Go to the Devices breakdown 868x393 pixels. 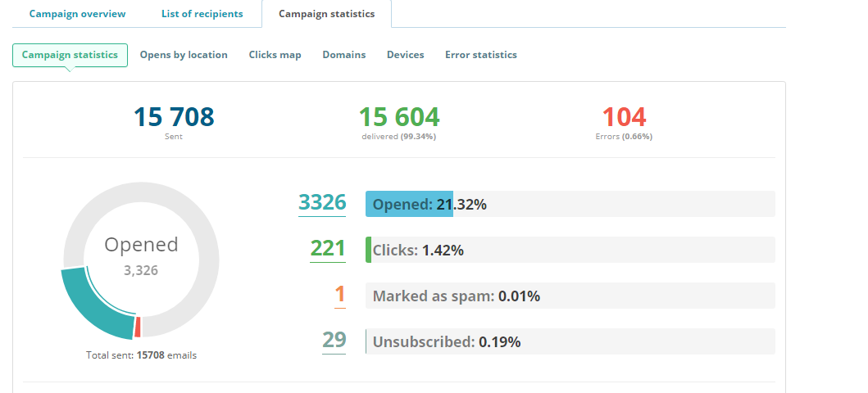[405, 55]
